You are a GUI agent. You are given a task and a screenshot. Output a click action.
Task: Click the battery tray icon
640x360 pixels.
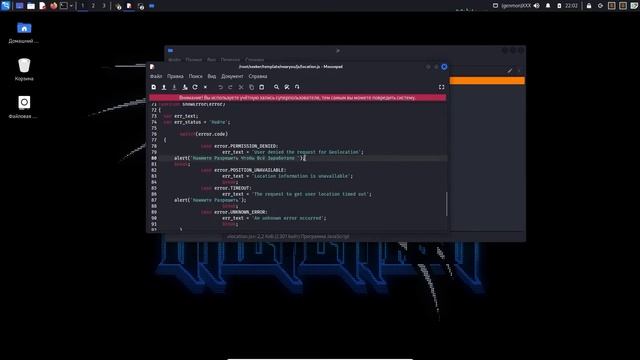pos(559,6)
